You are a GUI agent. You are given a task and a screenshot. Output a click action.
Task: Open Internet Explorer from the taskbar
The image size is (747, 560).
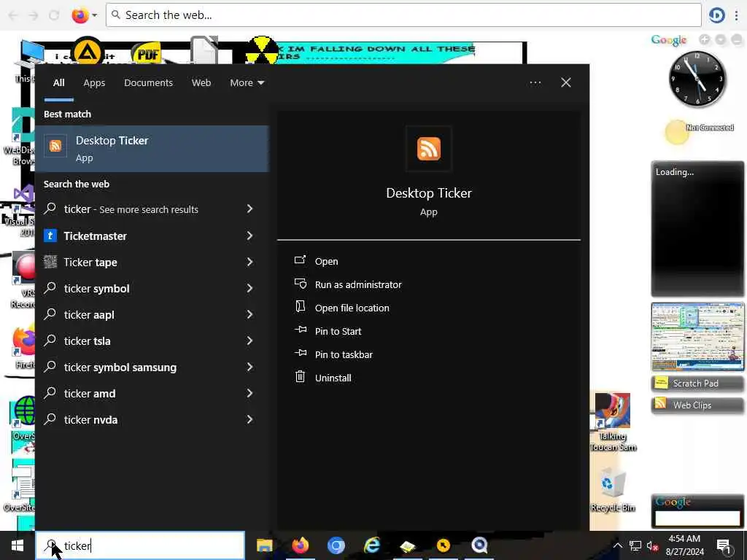(372, 545)
